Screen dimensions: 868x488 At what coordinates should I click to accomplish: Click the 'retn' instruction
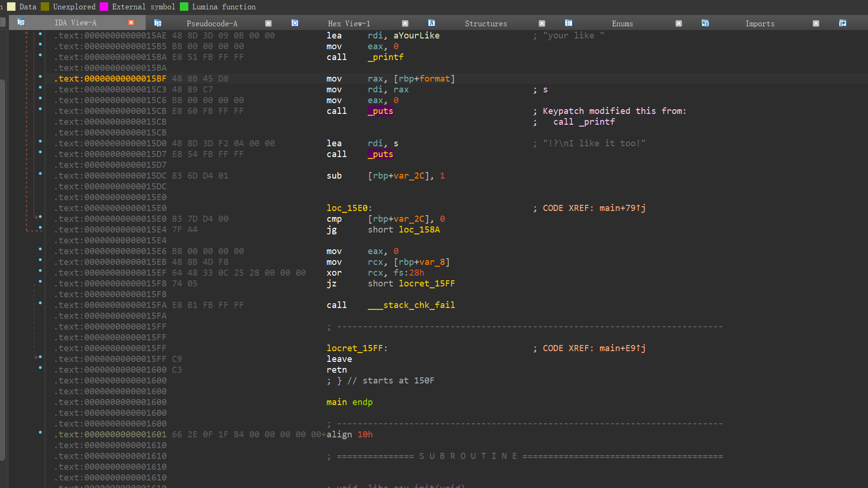coord(337,370)
